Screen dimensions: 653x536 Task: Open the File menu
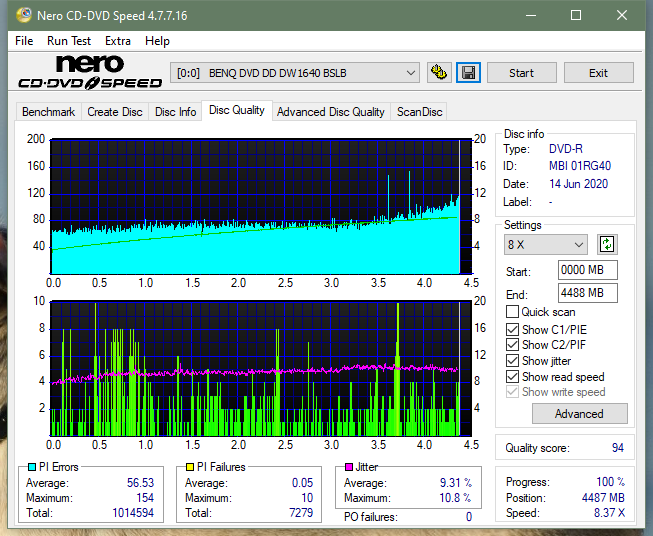click(x=24, y=41)
